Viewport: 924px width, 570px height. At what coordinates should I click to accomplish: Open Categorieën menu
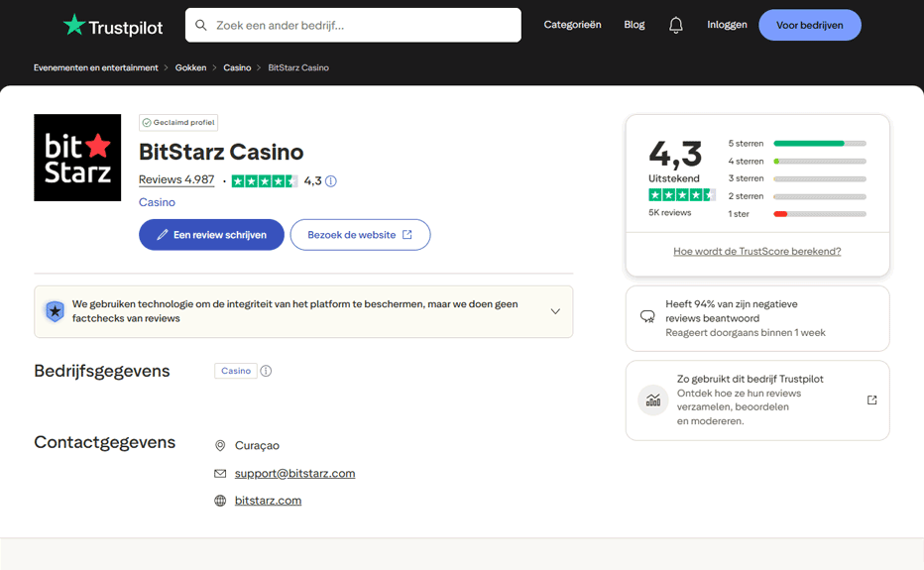coord(572,25)
